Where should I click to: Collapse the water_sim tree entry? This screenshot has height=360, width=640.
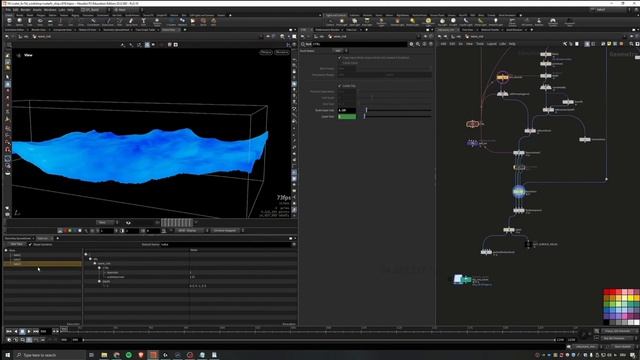[95, 263]
